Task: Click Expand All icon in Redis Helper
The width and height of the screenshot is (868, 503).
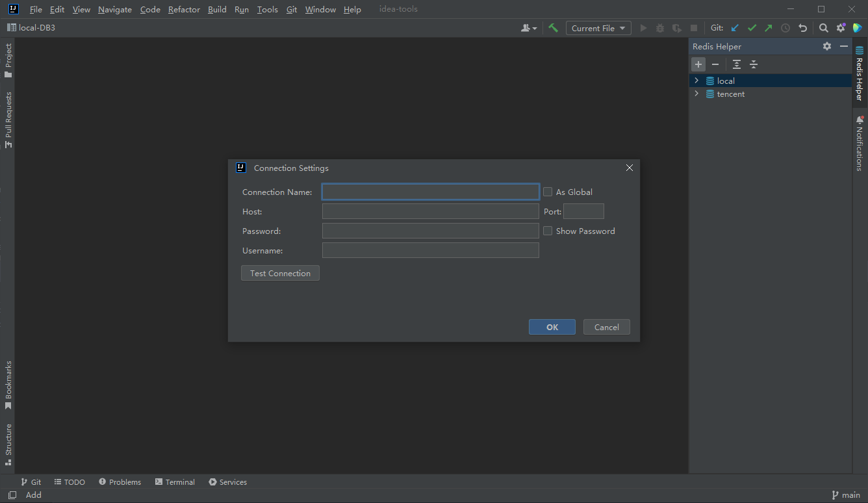Action: coord(737,64)
